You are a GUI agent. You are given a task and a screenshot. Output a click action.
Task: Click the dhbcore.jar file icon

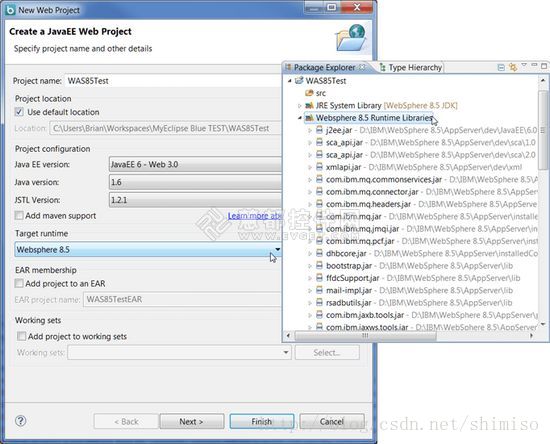click(x=319, y=253)
